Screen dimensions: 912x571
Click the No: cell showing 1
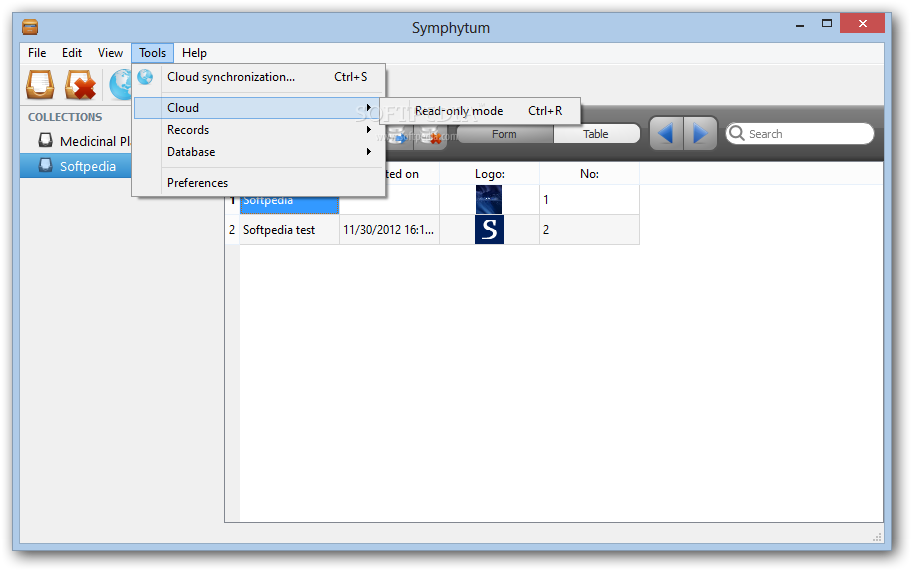coord(589,199)
